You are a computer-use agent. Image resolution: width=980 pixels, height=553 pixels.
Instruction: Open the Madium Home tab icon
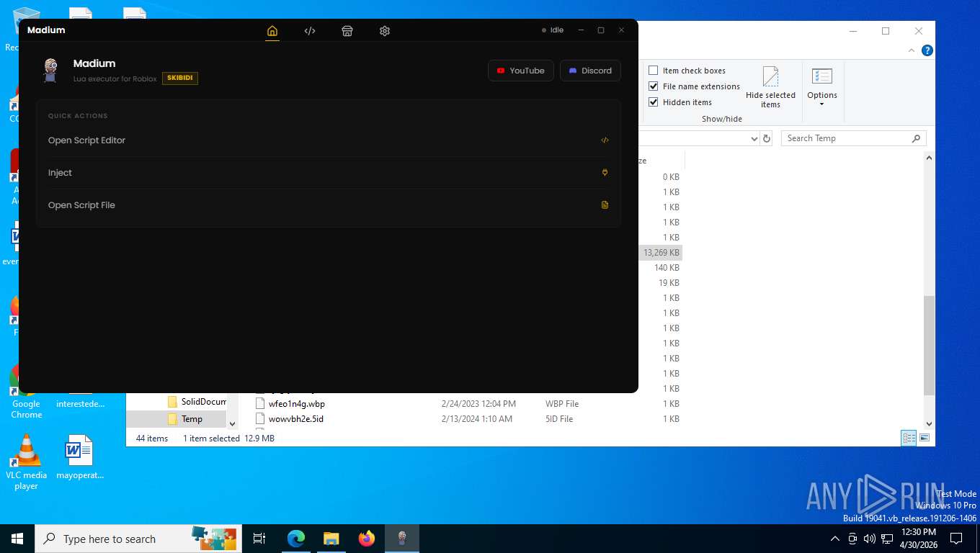point(272,31)
